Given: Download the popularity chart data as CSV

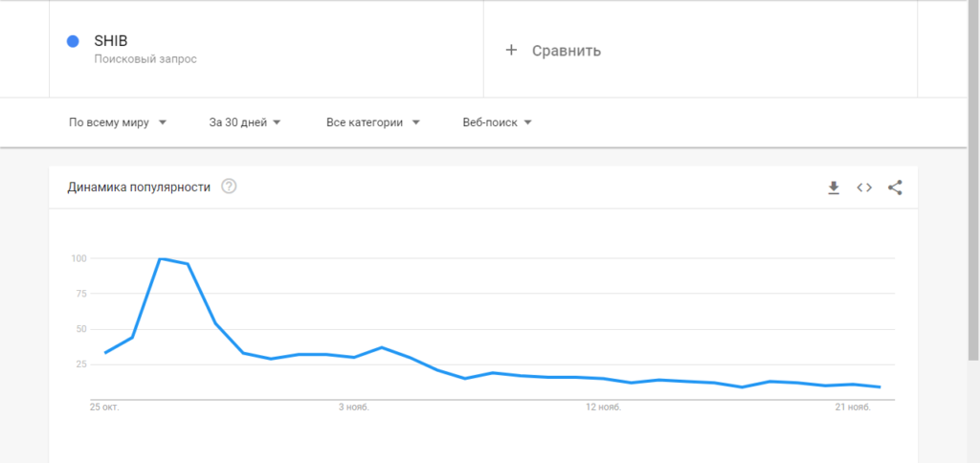Looking at the screenshot, I should [x=834, y=187].
